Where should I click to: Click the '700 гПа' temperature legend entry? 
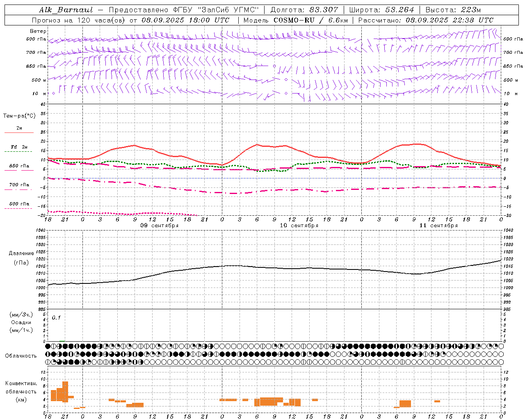pyautogui.click(x=19, y=185)
